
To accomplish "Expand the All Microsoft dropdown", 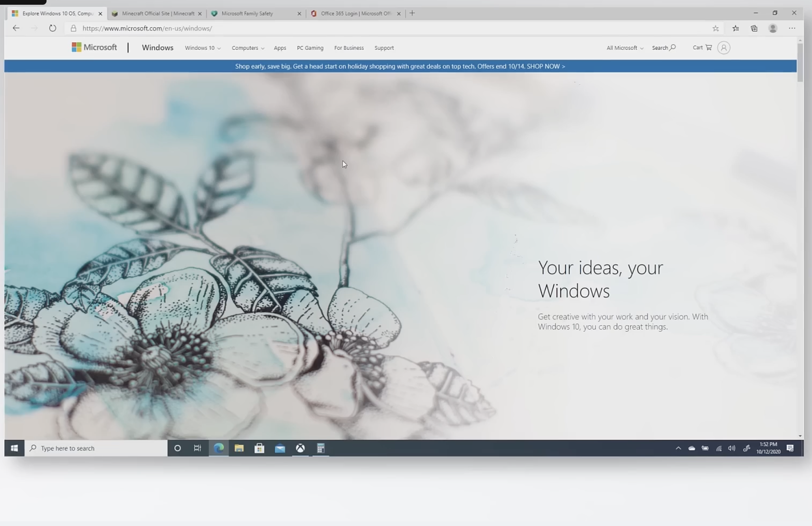I will (x=625, y=48).
